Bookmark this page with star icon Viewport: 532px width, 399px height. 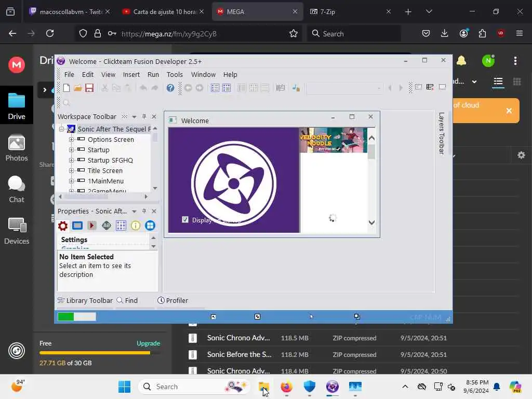[294, 33]
